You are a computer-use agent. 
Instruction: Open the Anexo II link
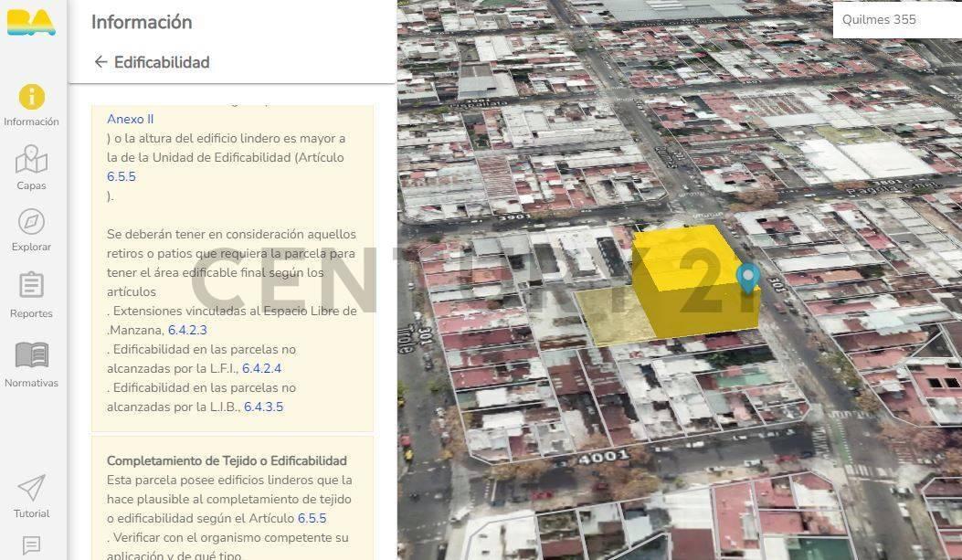(130, 119)
